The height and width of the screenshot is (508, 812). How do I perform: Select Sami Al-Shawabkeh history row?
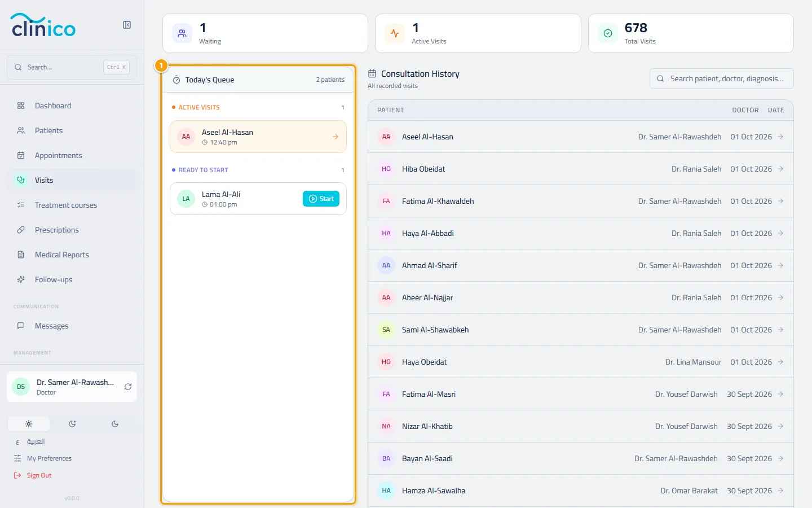(x=581, y=330)
